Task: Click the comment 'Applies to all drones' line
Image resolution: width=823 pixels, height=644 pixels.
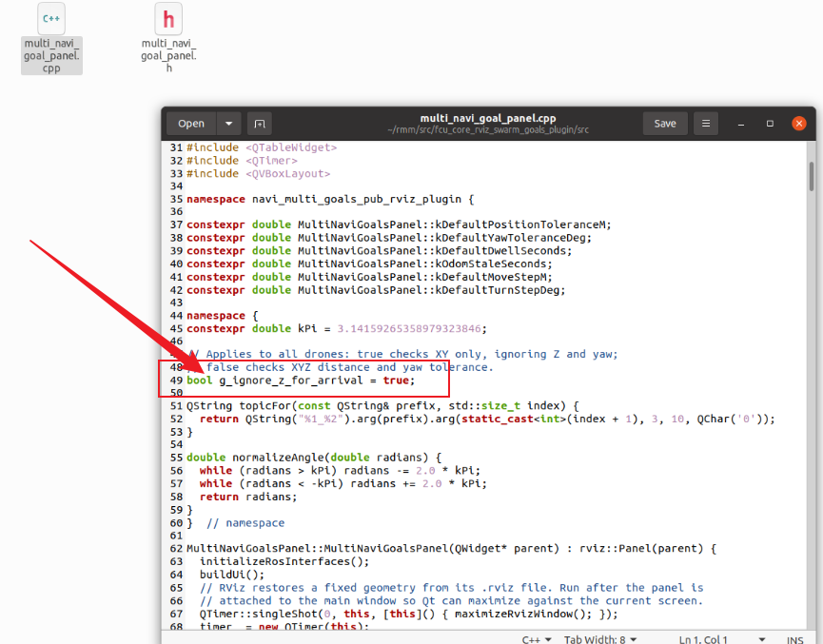Action: pos(402,354)
